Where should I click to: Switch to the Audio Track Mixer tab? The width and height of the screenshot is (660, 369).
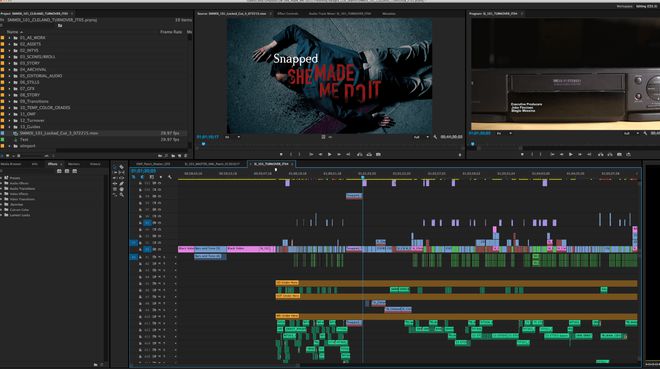pyautogui.click(x=340, y=13)
